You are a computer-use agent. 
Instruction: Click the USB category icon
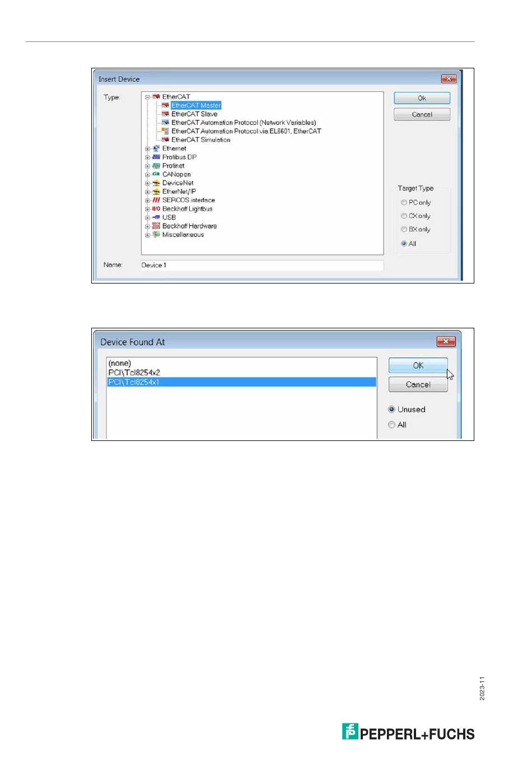click(156, 217)
